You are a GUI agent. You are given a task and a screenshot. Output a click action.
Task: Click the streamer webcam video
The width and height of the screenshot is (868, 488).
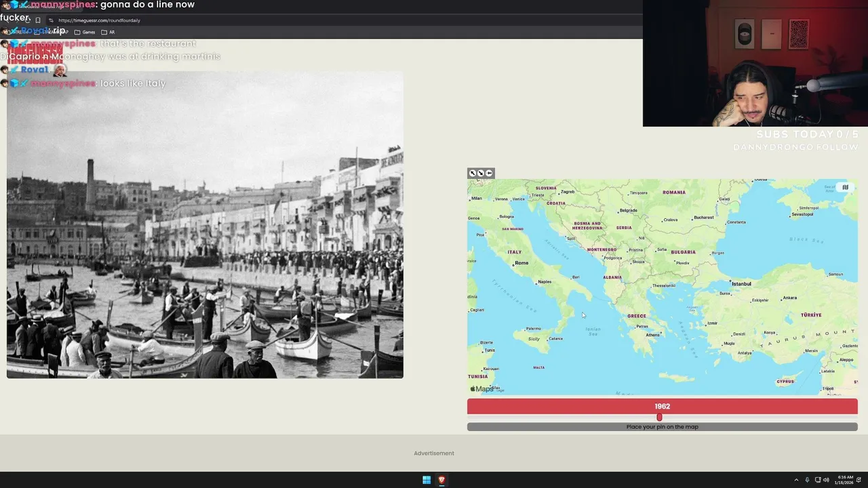[x=755, y=63]
